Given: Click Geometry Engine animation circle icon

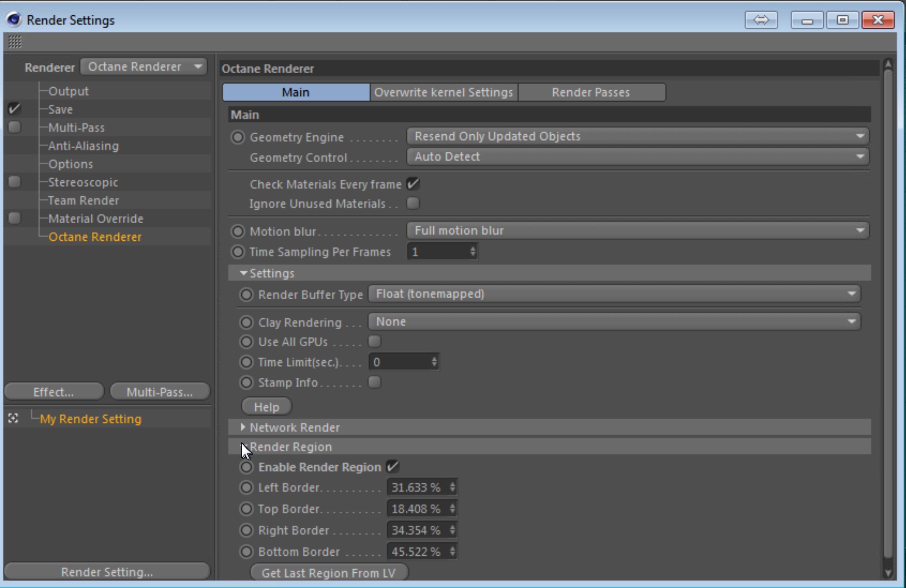Looking at the screenshot, I should pyautogui.click(x=238, y=137).
